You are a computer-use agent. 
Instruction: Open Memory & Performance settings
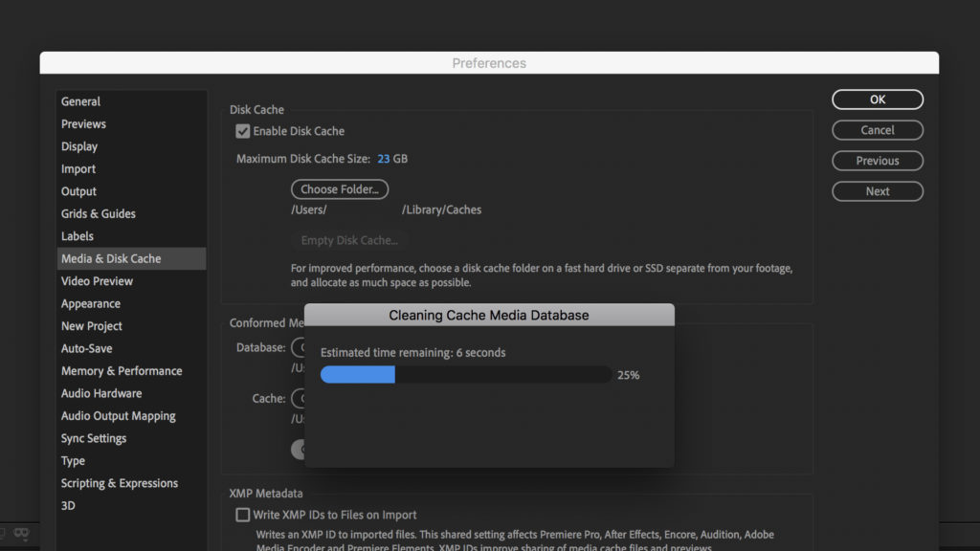[122, 371]
